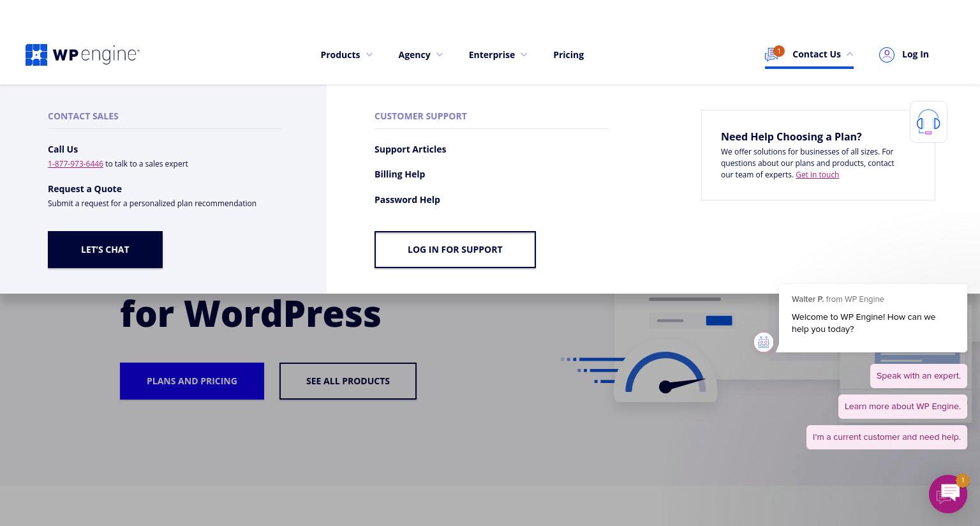Click the LET'S CHAT button
Viewport: 980px width, 526px height.
point(105,250)
